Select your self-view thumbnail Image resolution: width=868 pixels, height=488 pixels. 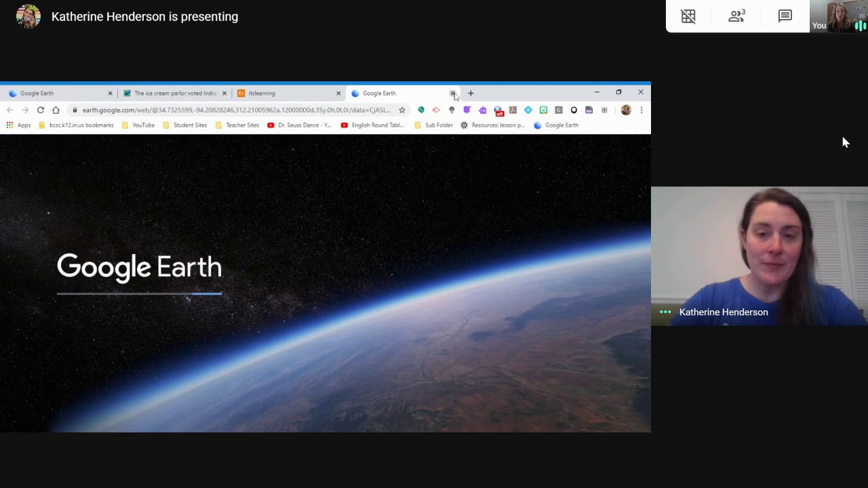839,16
